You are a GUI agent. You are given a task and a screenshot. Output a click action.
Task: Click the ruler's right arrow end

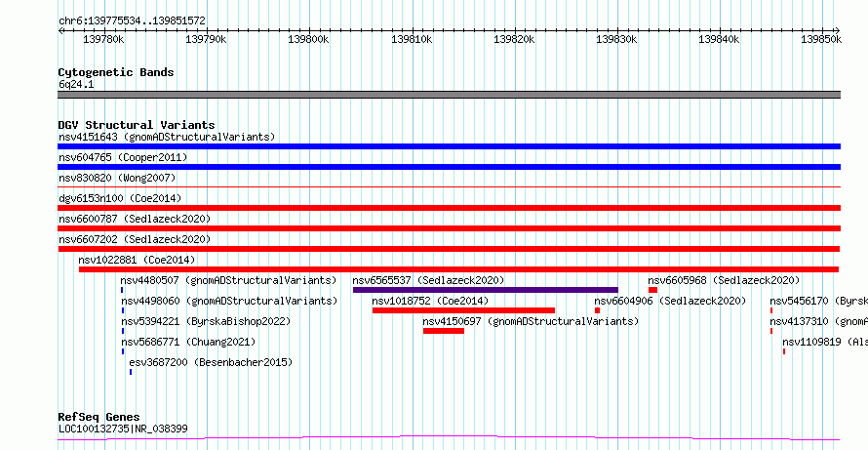click(838, 30)
